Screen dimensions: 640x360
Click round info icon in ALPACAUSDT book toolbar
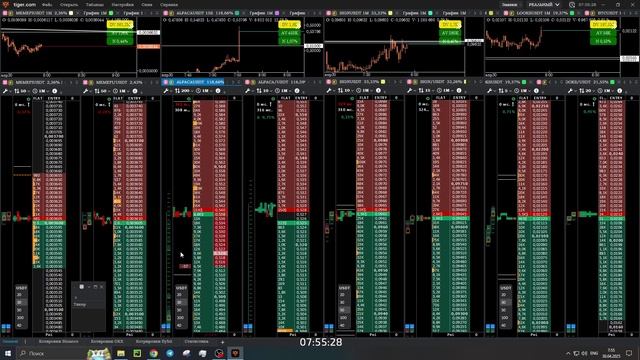(218, 91)
